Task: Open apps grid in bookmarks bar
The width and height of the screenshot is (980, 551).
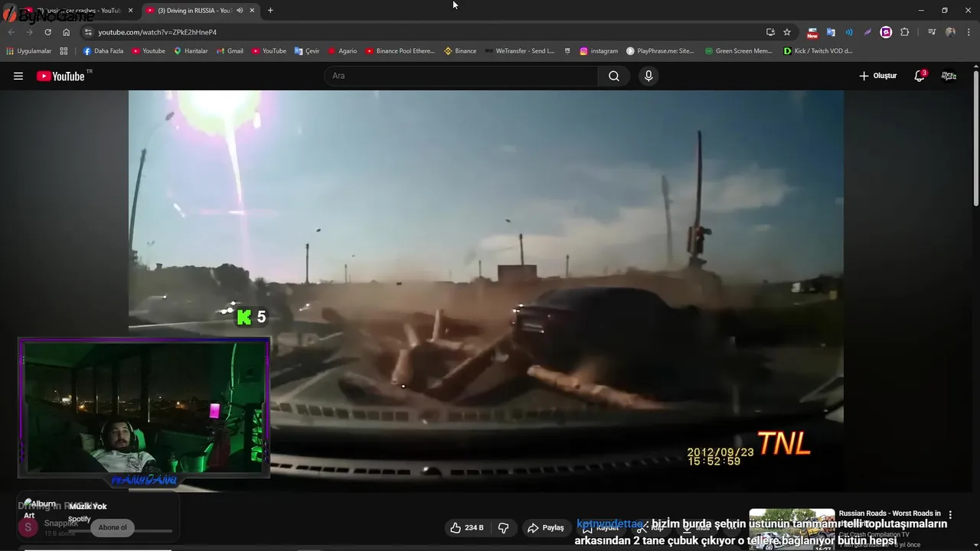Action: pos(64,51)
